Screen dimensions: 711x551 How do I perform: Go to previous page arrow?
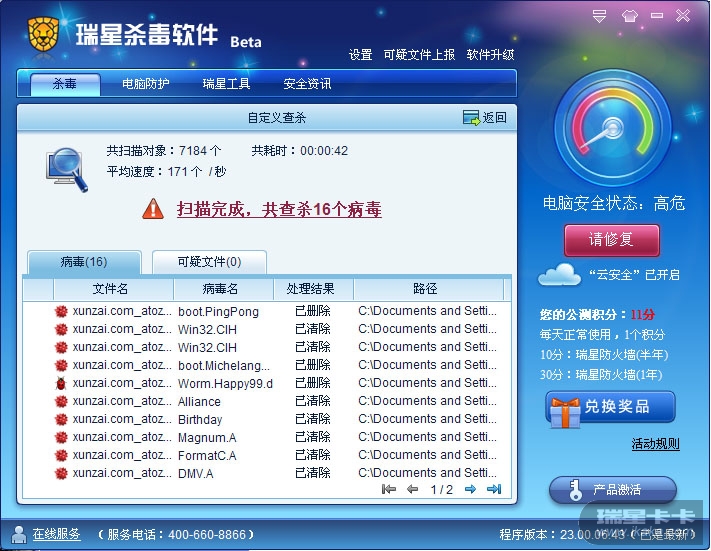[x=412, y=489]
